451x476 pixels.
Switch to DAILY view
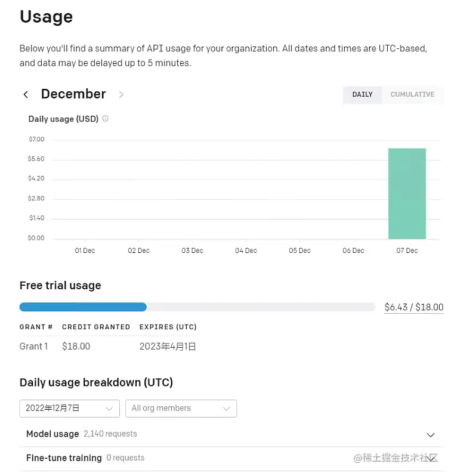(x=362, y=94)
